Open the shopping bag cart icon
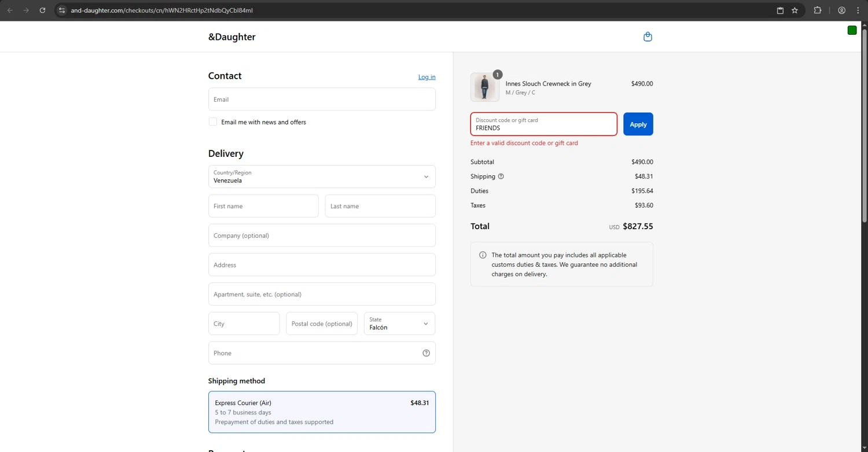 (648, 36)
